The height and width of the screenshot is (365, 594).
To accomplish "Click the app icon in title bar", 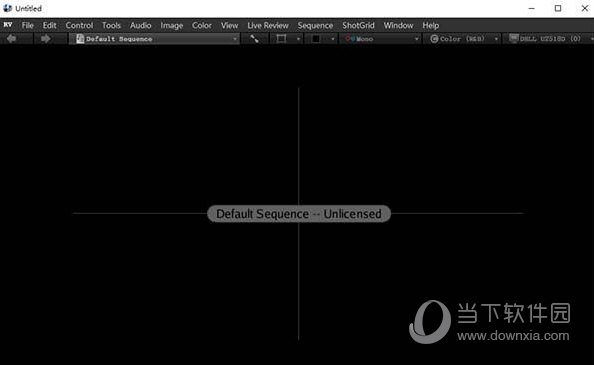I will (x=8, y=8).
